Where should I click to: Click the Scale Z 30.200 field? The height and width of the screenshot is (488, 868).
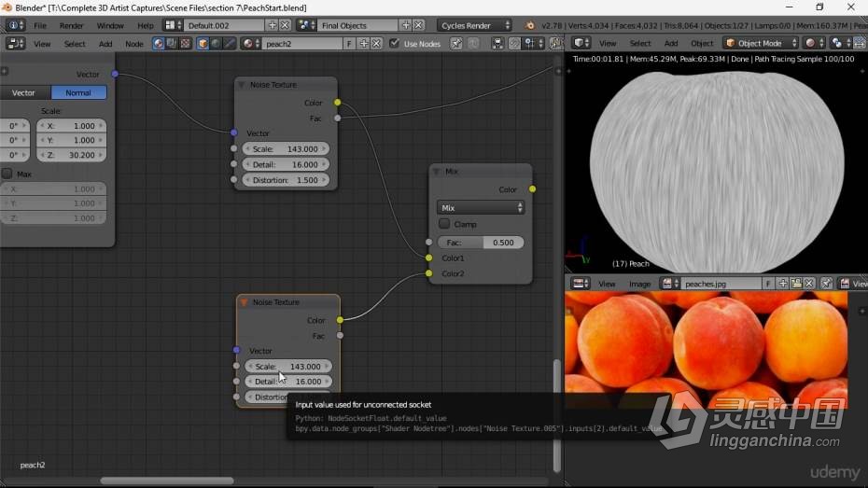[x=71, y=155]
